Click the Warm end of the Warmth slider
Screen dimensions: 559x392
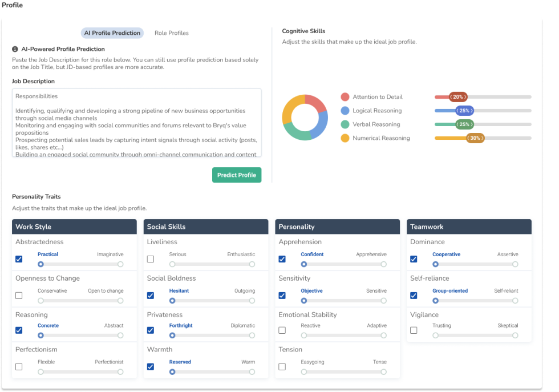point(252,371)
